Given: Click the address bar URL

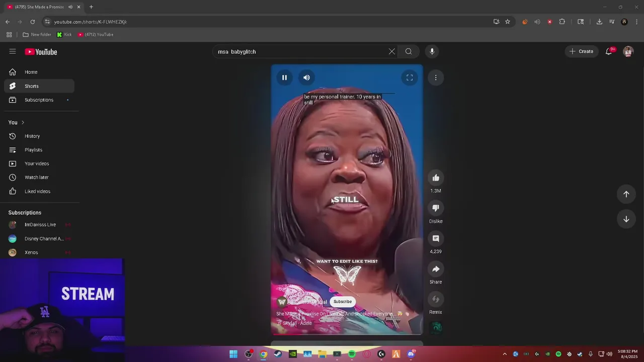Looking at the screenshot, I should pos(91,22).
